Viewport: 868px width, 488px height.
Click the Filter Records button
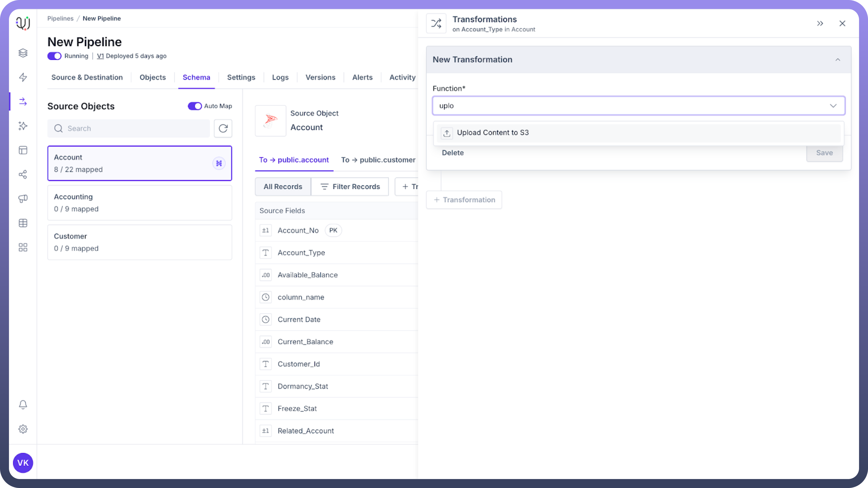[x=350, y=187]
